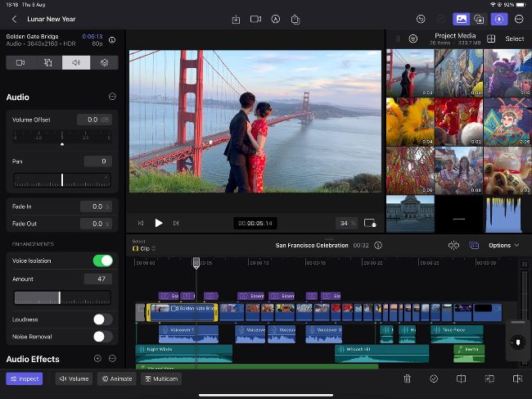Turn on Noise Removal switch
This screenshot has width=532, height=399.
click(x=103, y=336)
